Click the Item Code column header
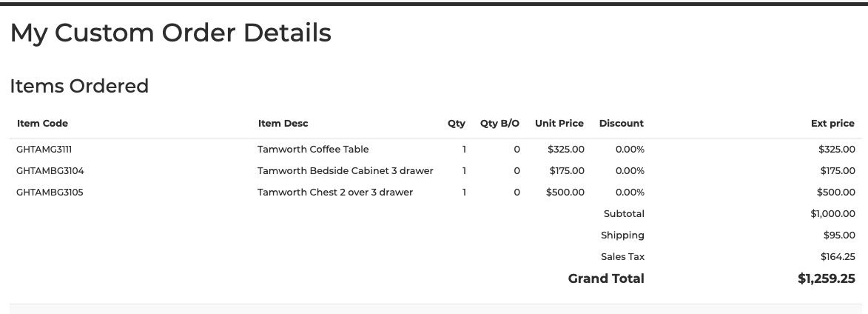868x314 pixels. [43, 124]
